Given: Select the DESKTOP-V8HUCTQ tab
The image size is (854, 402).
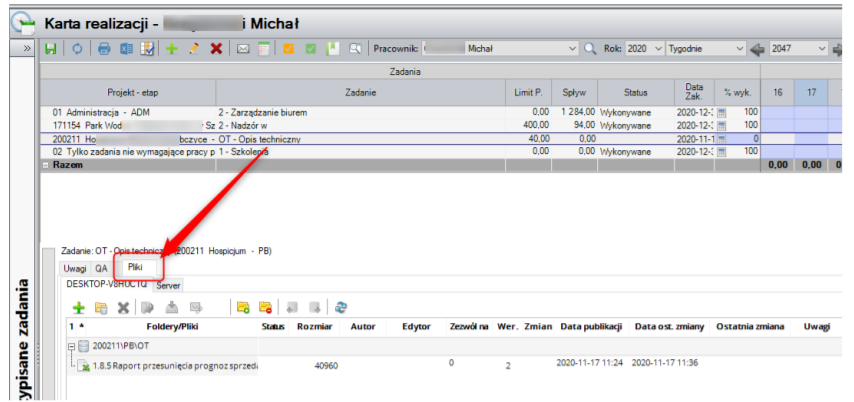Looking at the screenshot, I should 107,284.
